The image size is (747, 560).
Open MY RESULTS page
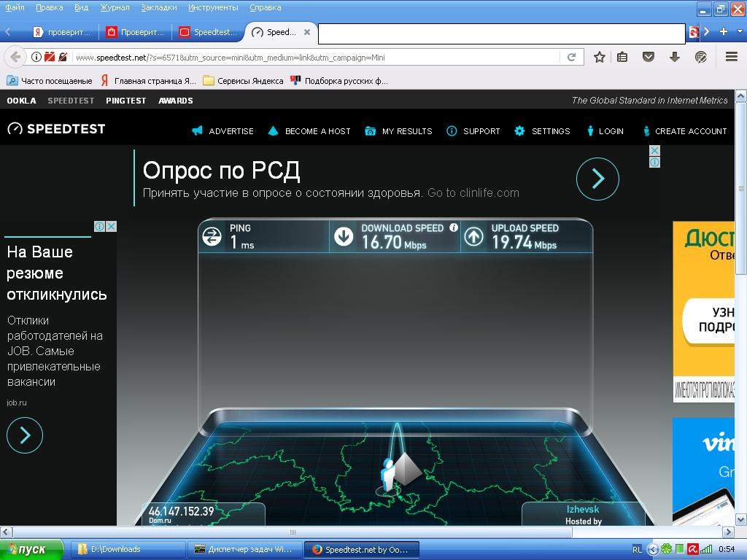click(x=398, y=131)
